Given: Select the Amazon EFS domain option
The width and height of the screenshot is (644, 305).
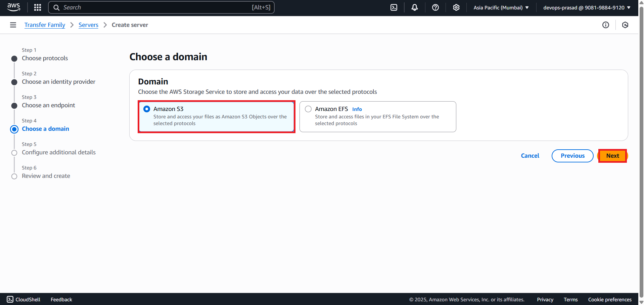Looking at the screenshot, I should pyautogui.click(x=308, y=109).
